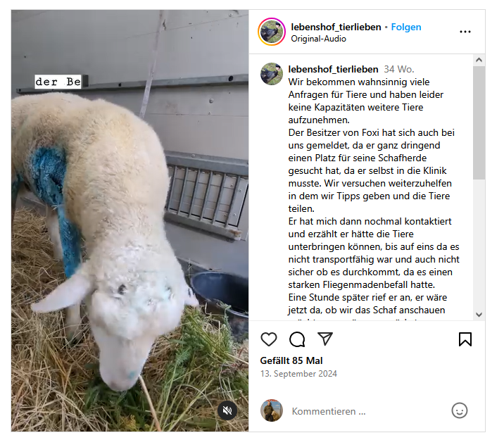Open emoji picker smiley icon
This screenshot has width=504, height=440.
[460, 410]
